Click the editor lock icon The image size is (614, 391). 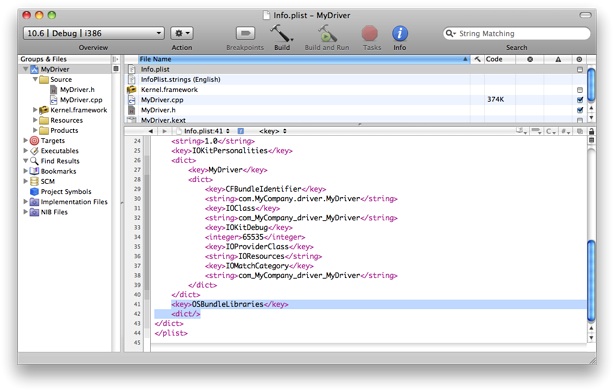tap(591, 132)
